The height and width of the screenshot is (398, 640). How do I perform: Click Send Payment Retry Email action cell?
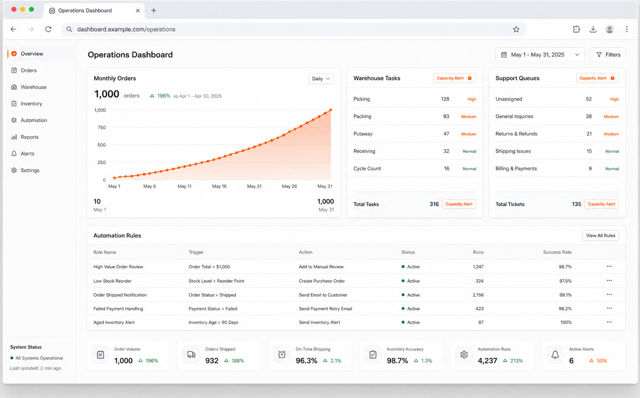(325, 309)
